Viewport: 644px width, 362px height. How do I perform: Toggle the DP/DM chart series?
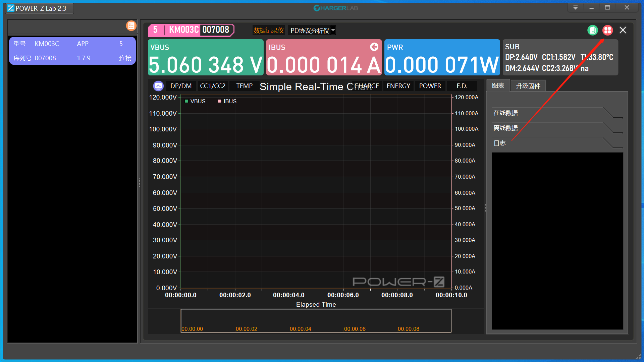(181, 86)
